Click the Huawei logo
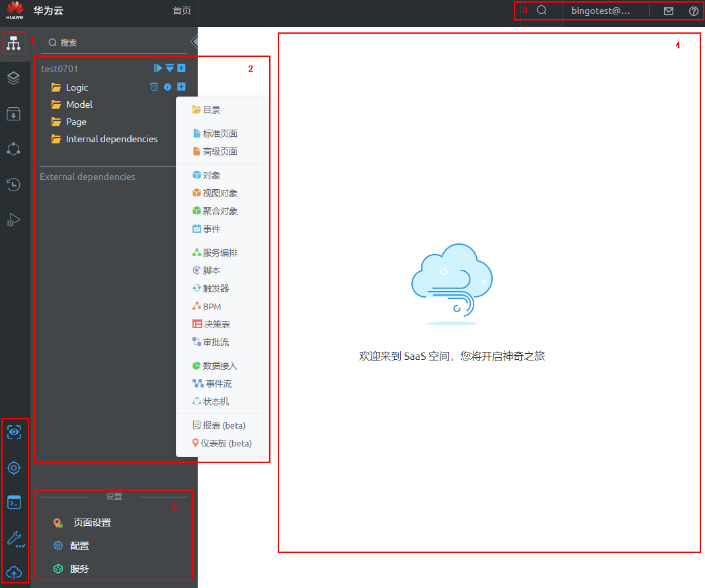This screenshot has width=705, height=588. click(15, 11)
